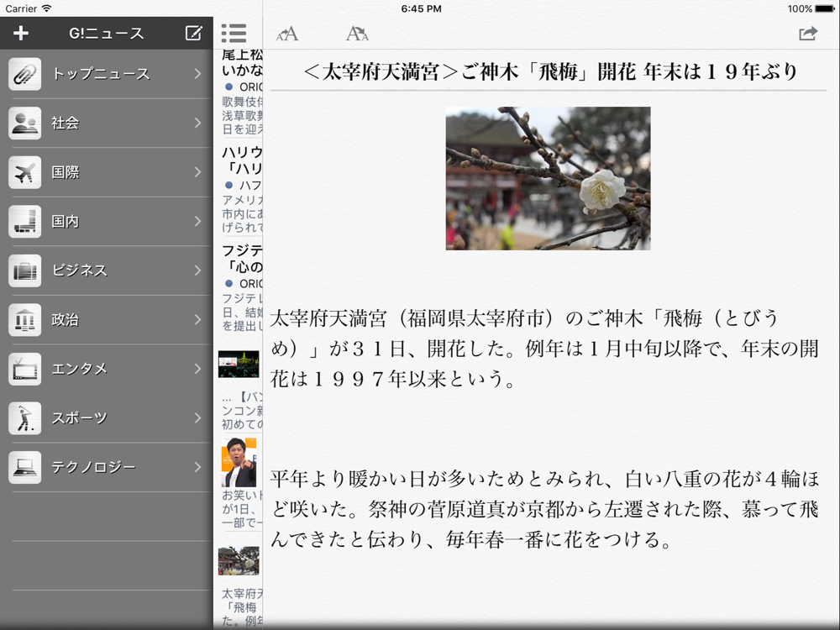Expand the 社会 category chevron
Screen dimensions: 840x630
tap(197, 123)
